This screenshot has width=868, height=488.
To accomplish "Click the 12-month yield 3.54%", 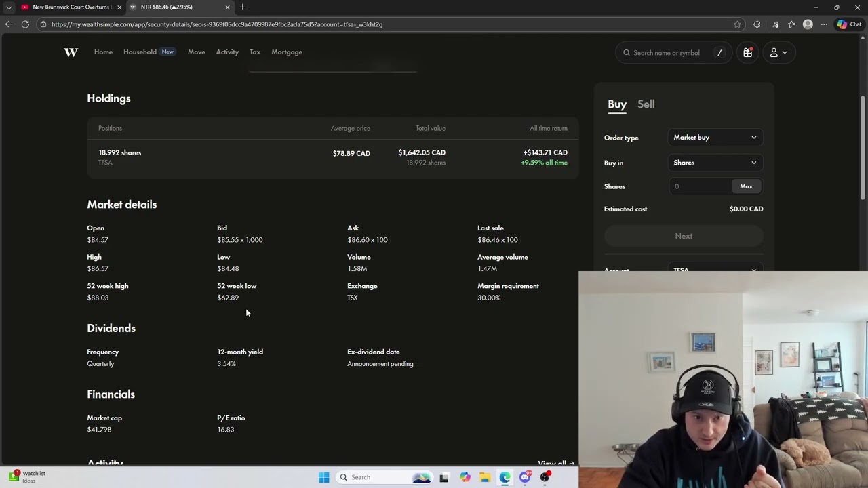I will [x=226, y=364].
